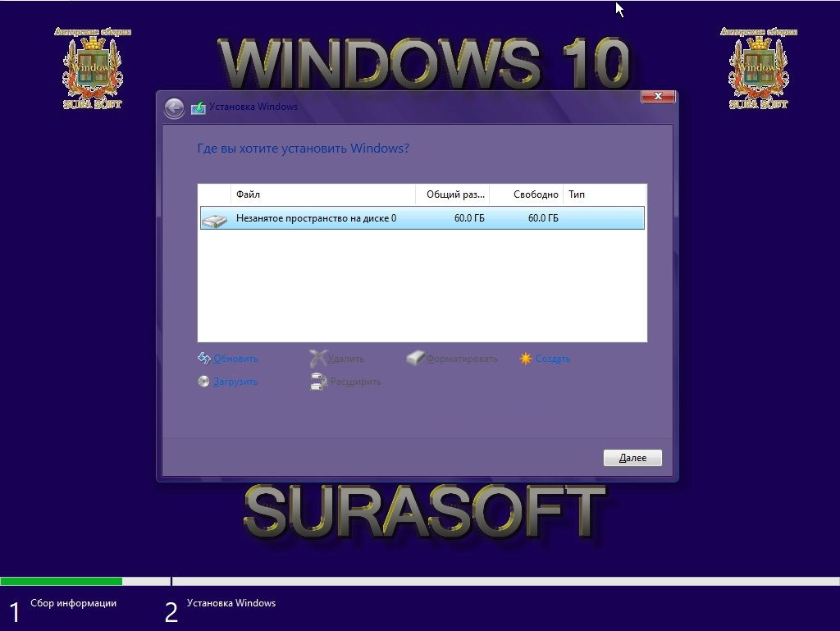The image size is (840, 631).
Task: Click the back arrow in the setup window
Action: (174, 108)
